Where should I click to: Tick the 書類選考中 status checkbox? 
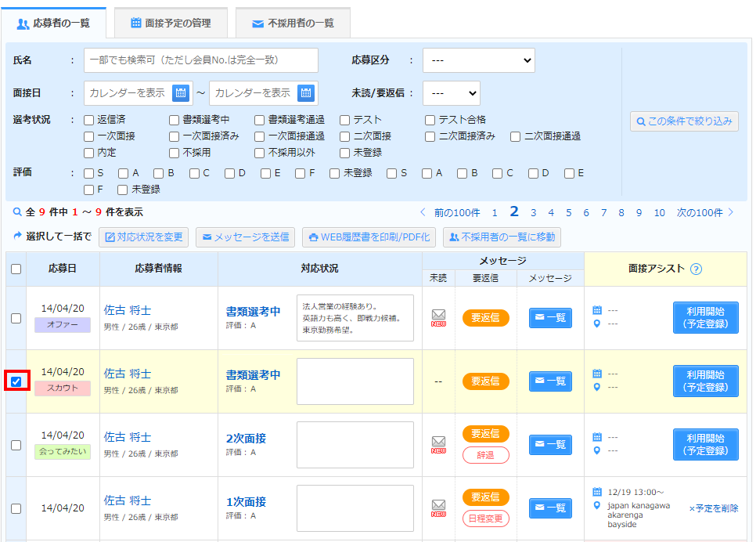[x=174, y=120]
